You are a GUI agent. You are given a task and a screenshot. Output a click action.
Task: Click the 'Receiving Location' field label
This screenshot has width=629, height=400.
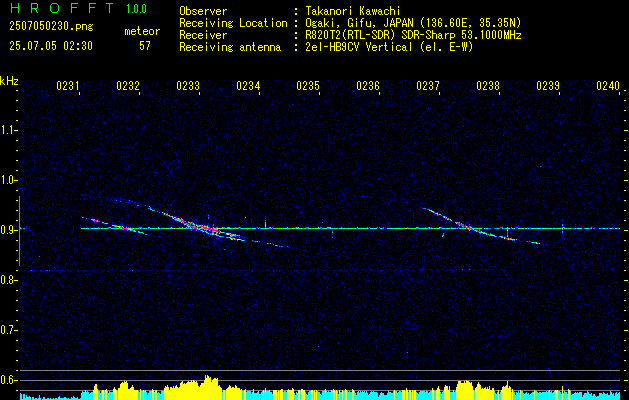(233, 23)
